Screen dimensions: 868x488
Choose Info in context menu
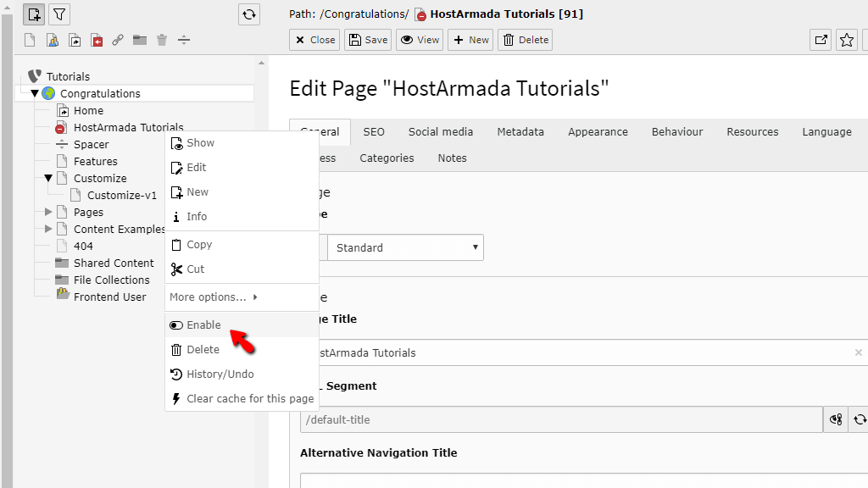point(242,216)
